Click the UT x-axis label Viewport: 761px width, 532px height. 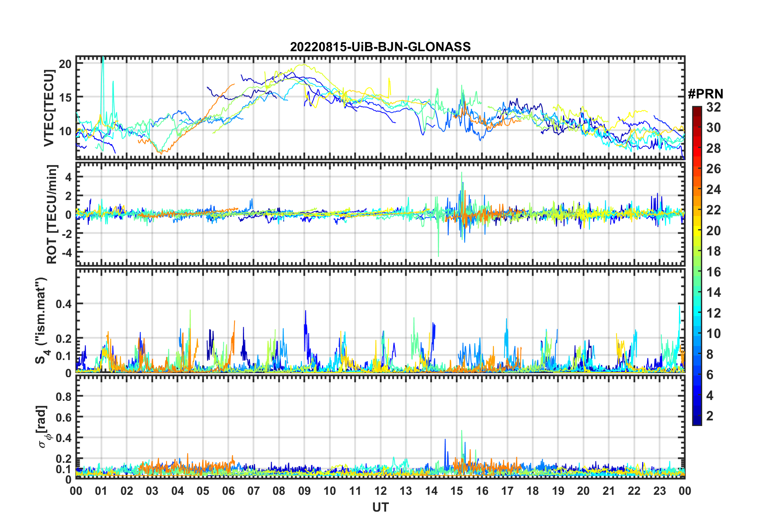point(380,507)
